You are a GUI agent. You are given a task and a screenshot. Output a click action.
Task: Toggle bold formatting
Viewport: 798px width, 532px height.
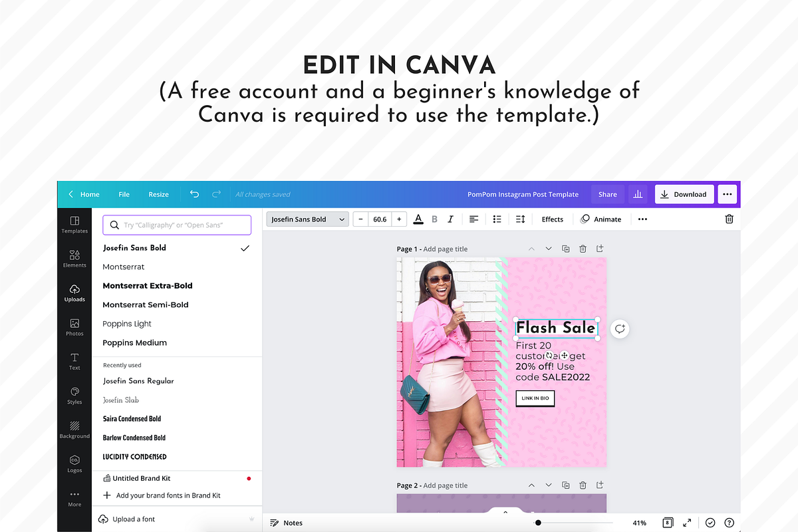(x=435, y=219)
